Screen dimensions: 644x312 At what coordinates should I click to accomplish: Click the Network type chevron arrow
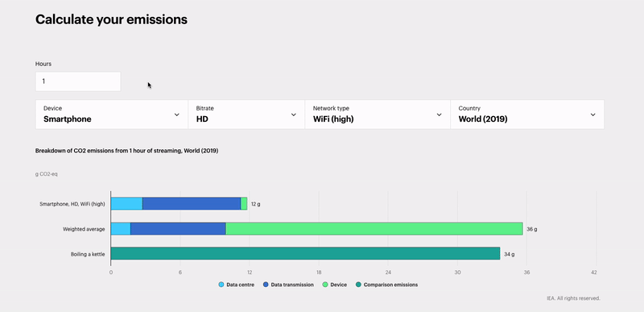(x=439, y=114)
